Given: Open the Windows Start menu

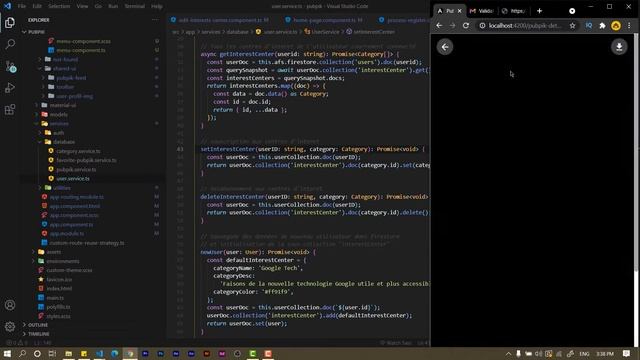Looking at the screenshot, I should 7,353.
